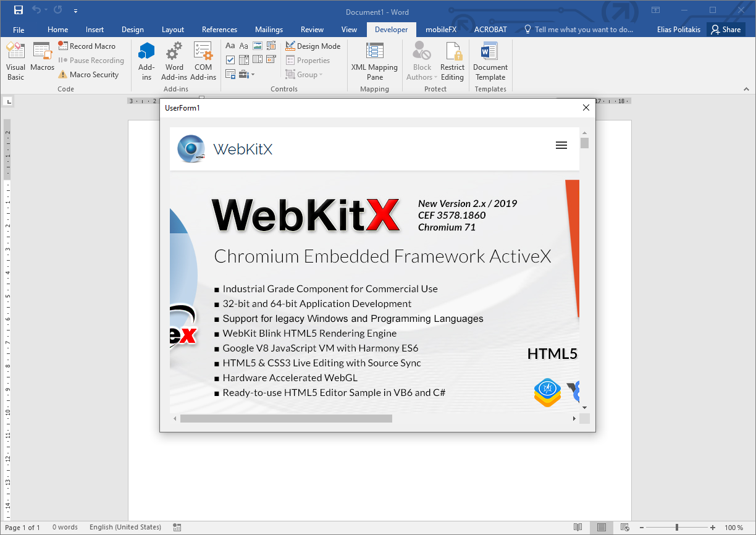Click zoom out minus button
The height and width of the screenshot is (535, 756).
tap(642, 528)
